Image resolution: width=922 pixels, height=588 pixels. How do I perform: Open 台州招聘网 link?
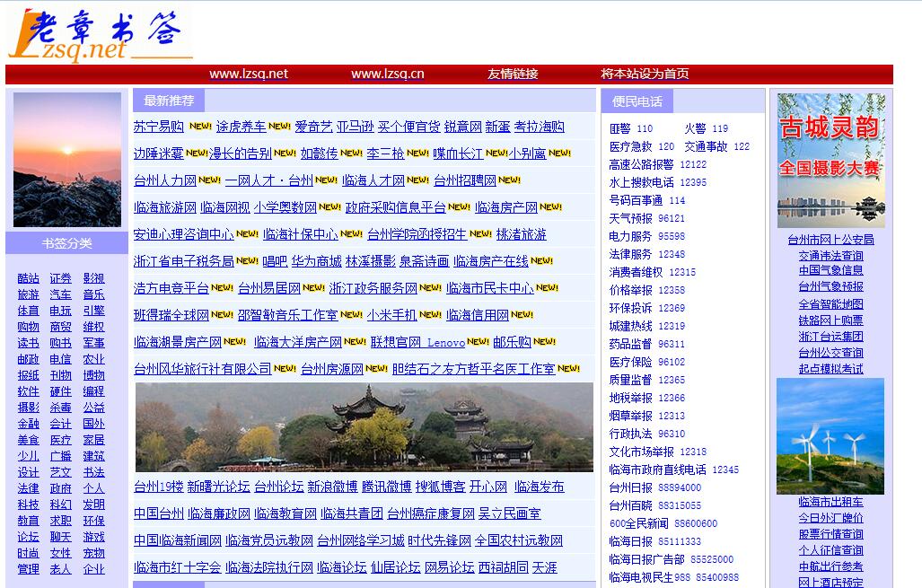pos(465,180)
